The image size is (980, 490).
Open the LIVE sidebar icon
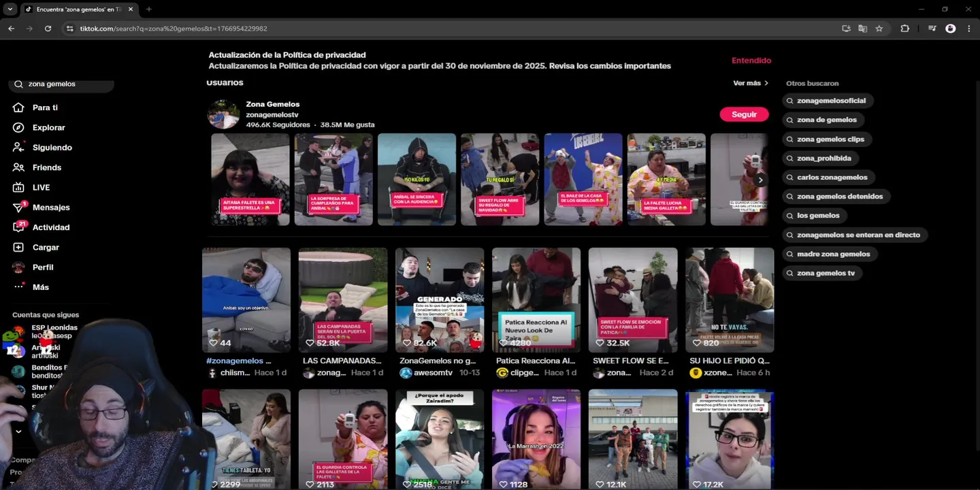[x=18, y=187]
